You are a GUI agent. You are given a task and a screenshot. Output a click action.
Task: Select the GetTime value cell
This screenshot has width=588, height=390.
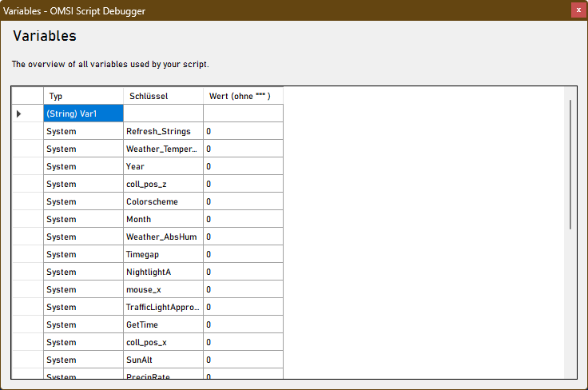coord(243,325)
